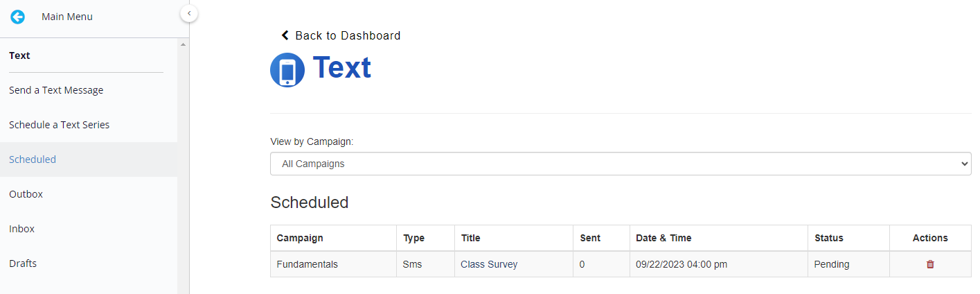Click the Main Menu label
Screen dimensions: 980x294
(x=67, y=17)
